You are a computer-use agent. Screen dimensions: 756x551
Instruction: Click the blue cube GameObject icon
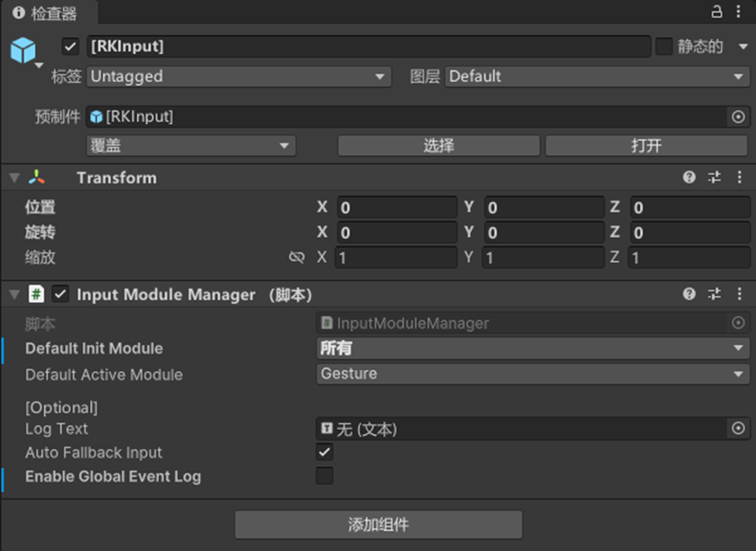click(23, 50)
